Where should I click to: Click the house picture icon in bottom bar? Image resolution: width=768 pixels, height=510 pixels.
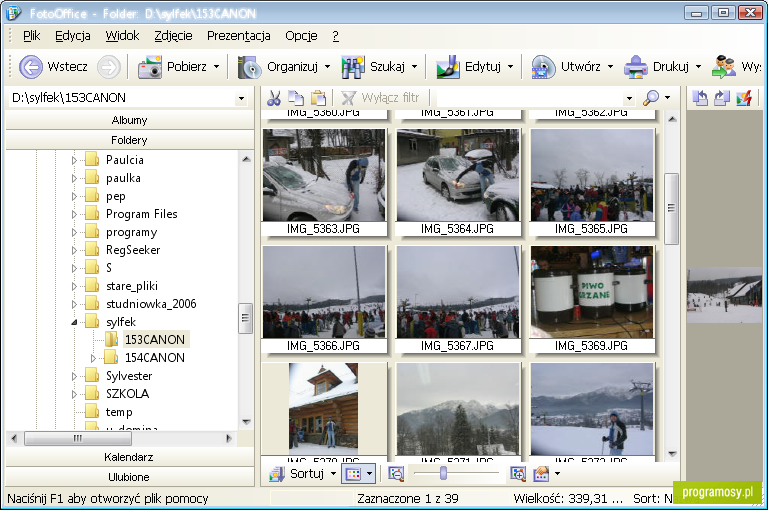click(541, 474)
